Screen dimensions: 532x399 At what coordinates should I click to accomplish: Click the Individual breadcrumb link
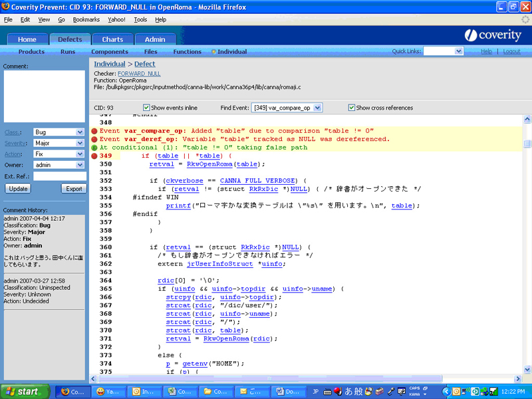coord(110,64)
